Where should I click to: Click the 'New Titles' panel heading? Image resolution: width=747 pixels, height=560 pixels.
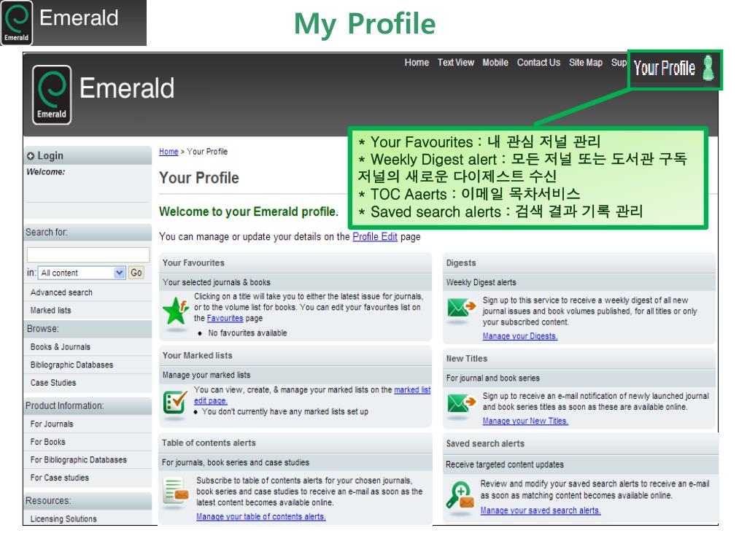coord(466,359)
